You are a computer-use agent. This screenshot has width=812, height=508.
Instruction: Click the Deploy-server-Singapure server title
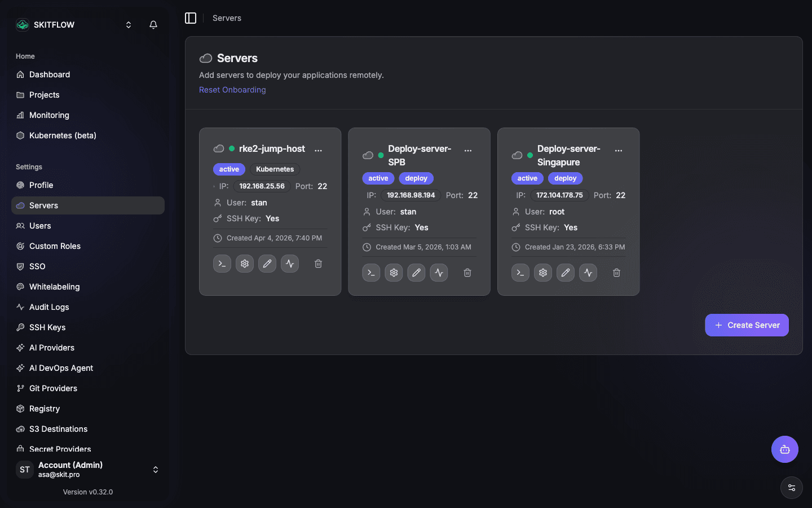569,155
